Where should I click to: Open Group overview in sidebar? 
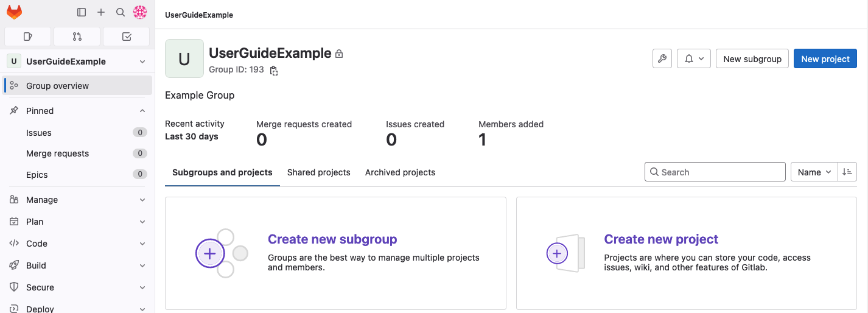click(77, 86)
